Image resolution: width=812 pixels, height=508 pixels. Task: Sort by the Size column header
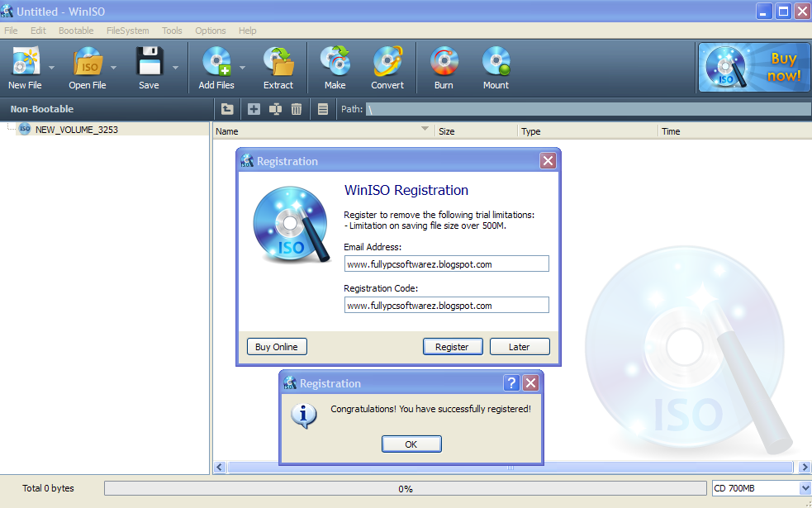click(x=476, y=131)
